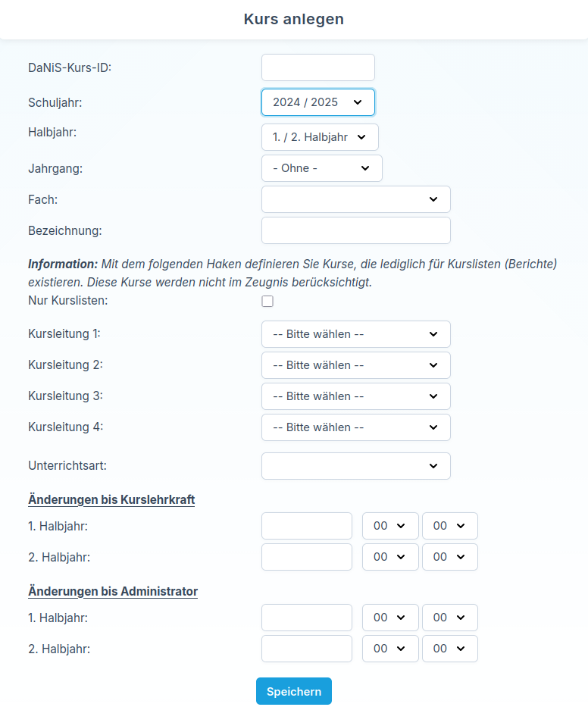This screenshot has height=707, width=588.
Task: Open the Fach dropdown list
Action: pyautogui.click(x=355, y=199)
